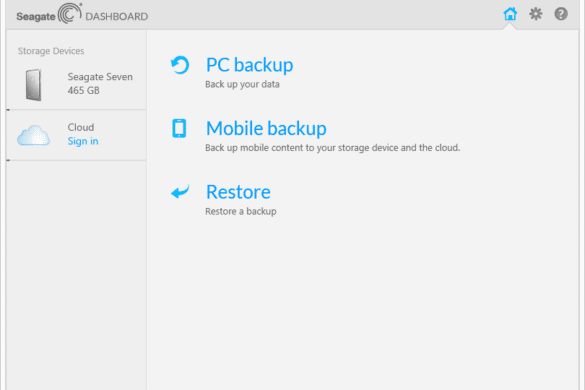
Task: Select the Cloud entry label
Action: click(x=81, y=127)
